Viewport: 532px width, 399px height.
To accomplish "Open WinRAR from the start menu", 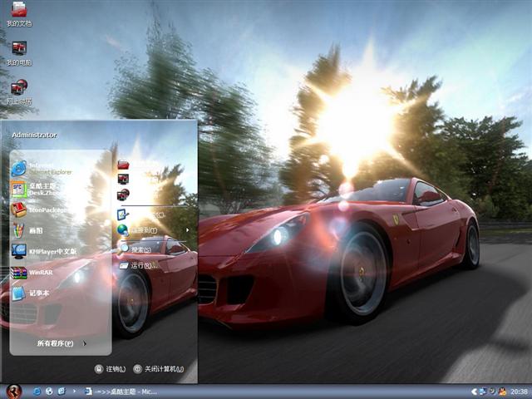I will pos(32,272).
